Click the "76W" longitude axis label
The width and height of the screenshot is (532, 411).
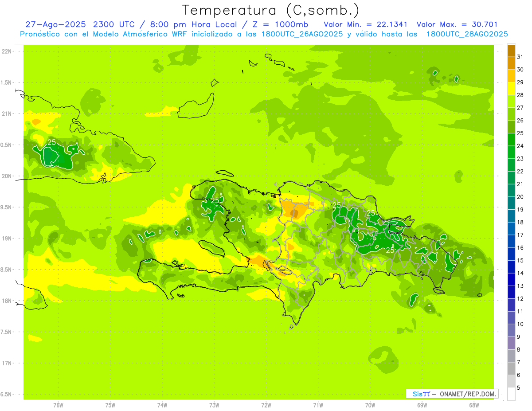(x=58, y=405)
